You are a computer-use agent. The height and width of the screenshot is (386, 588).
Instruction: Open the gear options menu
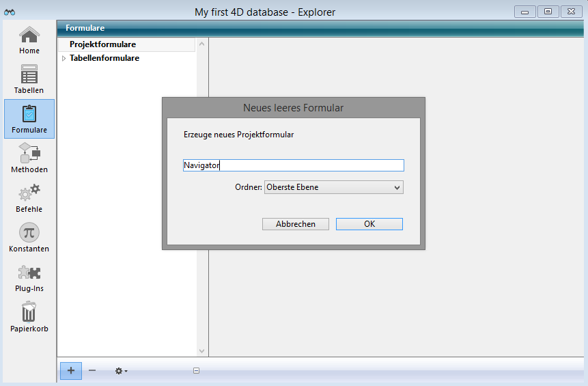[121, 371]
